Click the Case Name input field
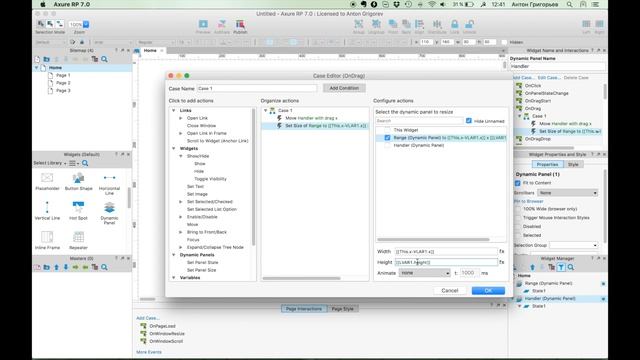This screenshot has height=360, width=640. pyautogui.click(x=257, y=88)
